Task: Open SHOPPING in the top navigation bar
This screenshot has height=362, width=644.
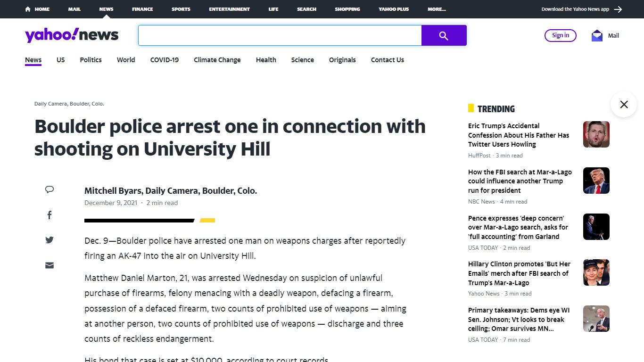Action: coord(347,9)
